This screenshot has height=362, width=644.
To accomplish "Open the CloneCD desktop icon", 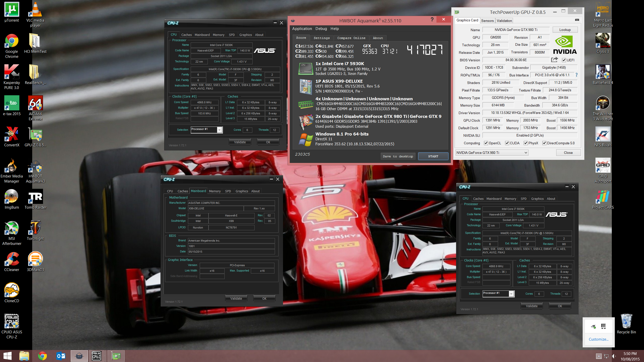I will click(x=12, y=293).
